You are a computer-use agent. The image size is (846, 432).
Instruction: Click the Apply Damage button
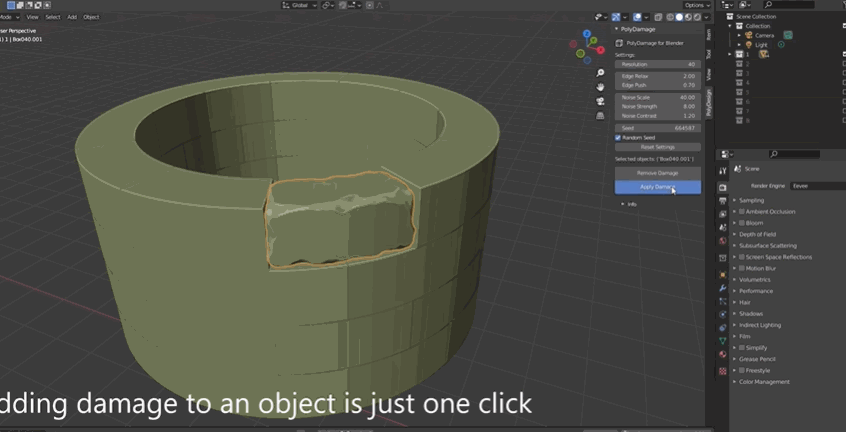(658, 187)
